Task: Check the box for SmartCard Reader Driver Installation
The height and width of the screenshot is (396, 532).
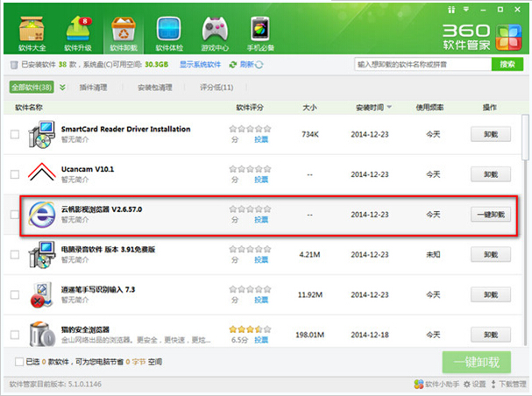Action: pos(15,135)
